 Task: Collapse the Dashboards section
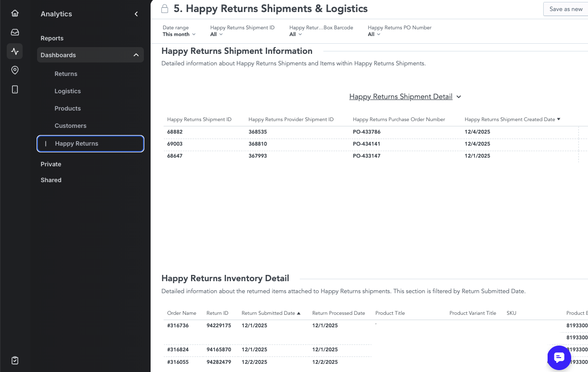click(x=136, y=55)
